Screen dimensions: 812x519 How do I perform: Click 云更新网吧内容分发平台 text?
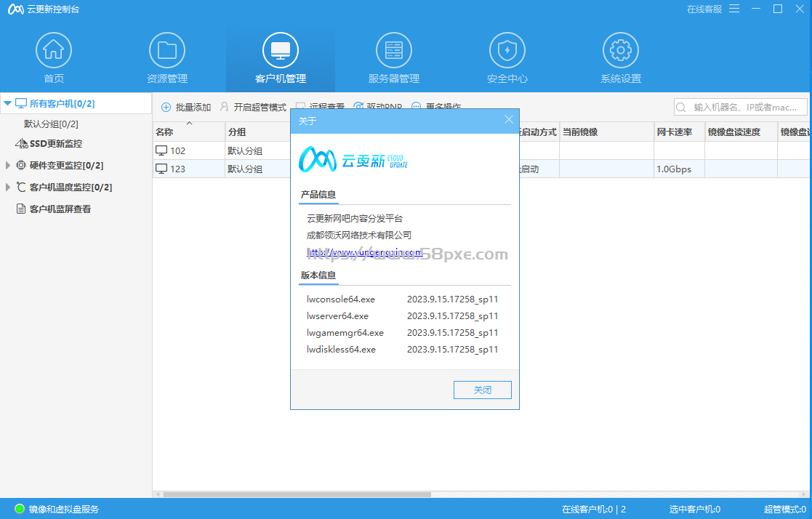355,219
